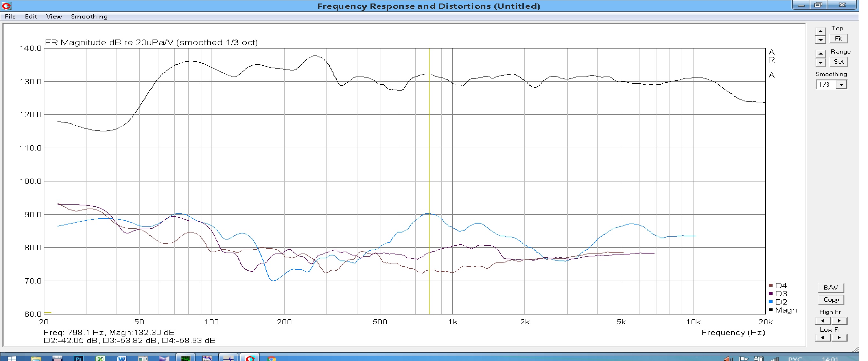The image size is (868, 361).
Task: Increase Range with up arrow
Action: pyautogui.click(x=820, y=54)
